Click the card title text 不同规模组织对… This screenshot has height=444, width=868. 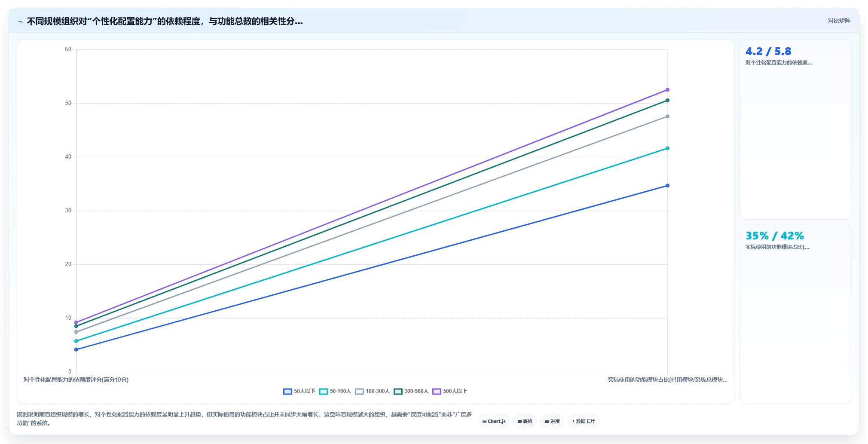pos(165,21)
